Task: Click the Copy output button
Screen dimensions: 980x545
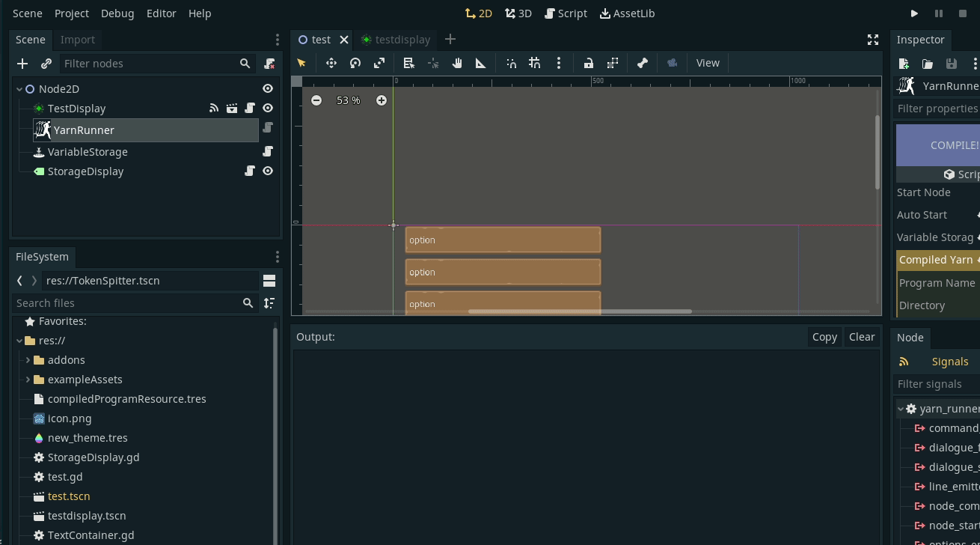Action: coord(824,337)
